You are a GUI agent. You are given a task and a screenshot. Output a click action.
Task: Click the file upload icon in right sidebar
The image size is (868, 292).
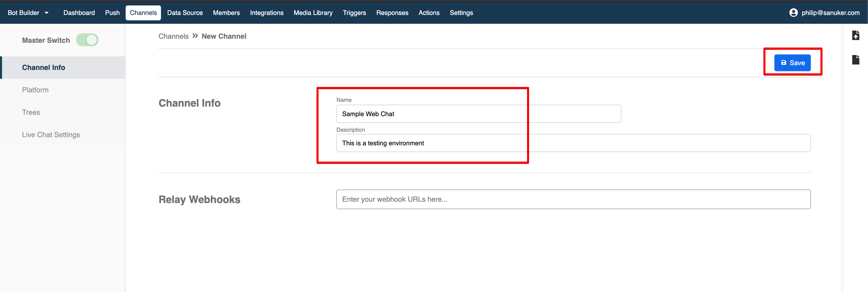point(855,35)
